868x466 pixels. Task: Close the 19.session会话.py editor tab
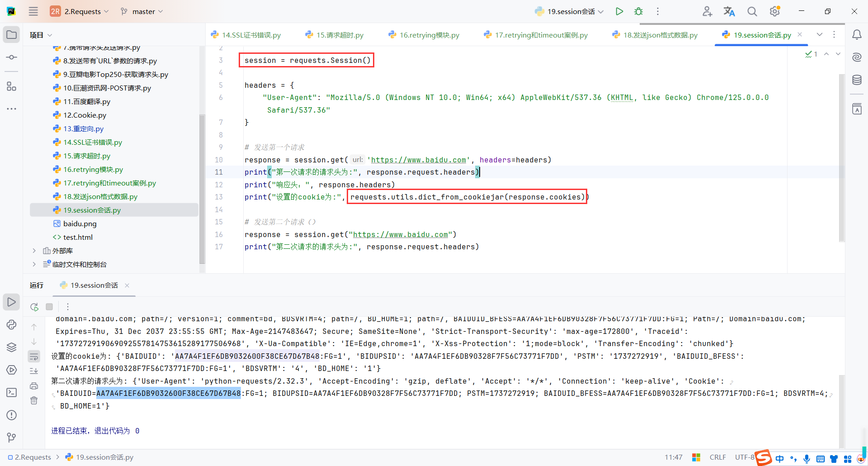[x=800, y=34]
